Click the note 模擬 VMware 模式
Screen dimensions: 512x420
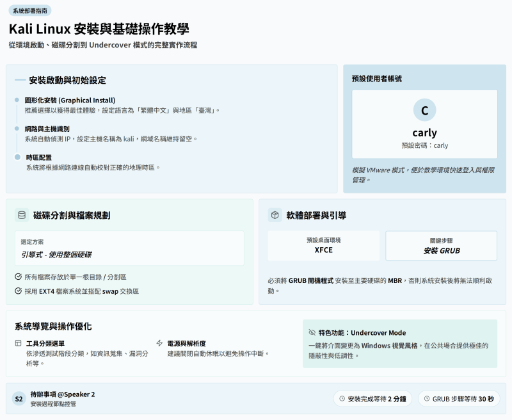pyautogui.click(x=423, y=175)
